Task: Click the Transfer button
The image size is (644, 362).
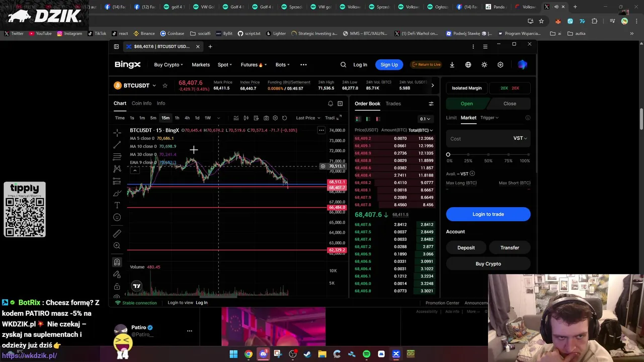Action: pos(510,248)
